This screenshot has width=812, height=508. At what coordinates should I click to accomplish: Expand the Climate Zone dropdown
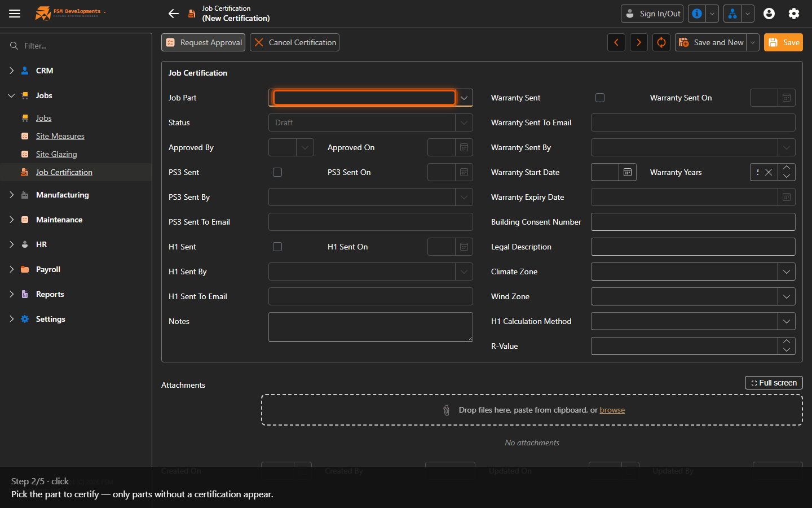787,271
